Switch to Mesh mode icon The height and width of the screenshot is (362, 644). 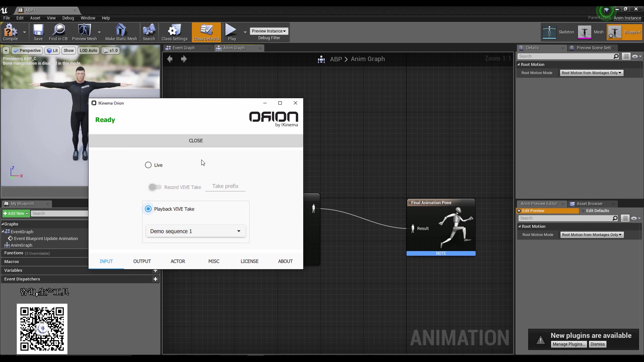pos(585,32)
